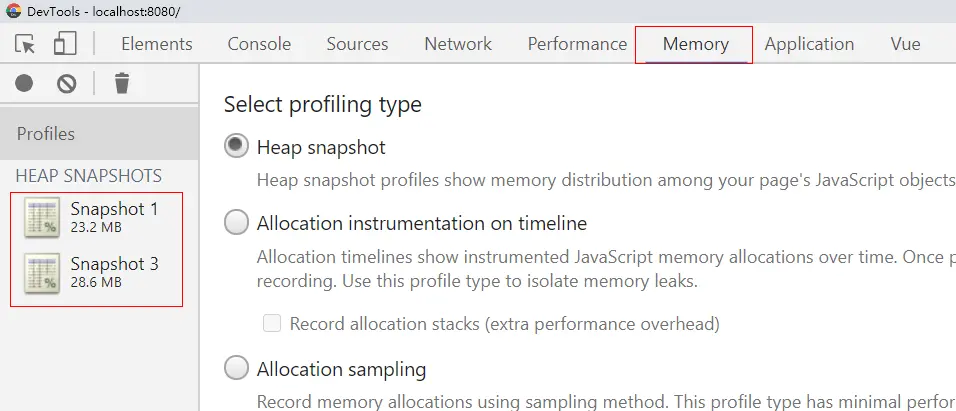This screenshot has height=411, width=956.
Task: Open the Sources tab
Action: click(357, 44)
